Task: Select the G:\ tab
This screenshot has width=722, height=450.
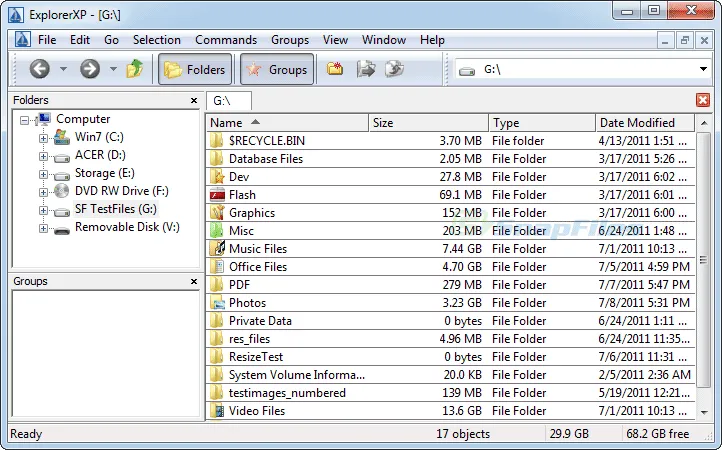Action: pos(229,100)
